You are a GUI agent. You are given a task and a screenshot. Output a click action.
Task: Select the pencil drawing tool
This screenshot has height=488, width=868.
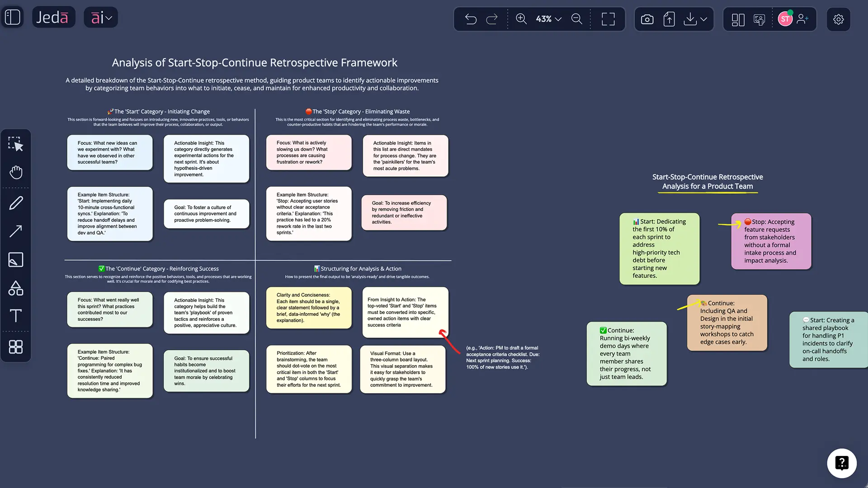[x=16, y=203]
